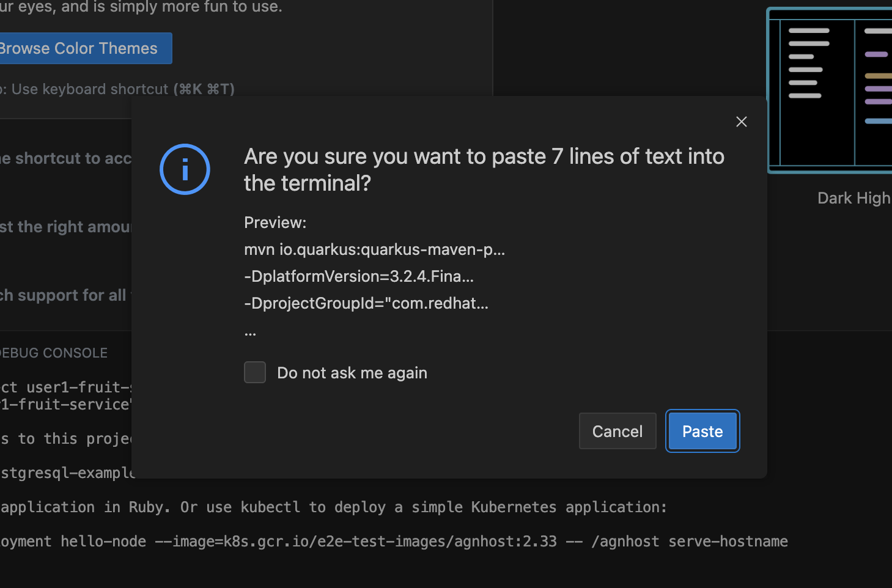Image resolution: width=892 pixels, height=588 pixels.
Task: Click the mvn io.quarkus preview line
Action: point(374,249)
